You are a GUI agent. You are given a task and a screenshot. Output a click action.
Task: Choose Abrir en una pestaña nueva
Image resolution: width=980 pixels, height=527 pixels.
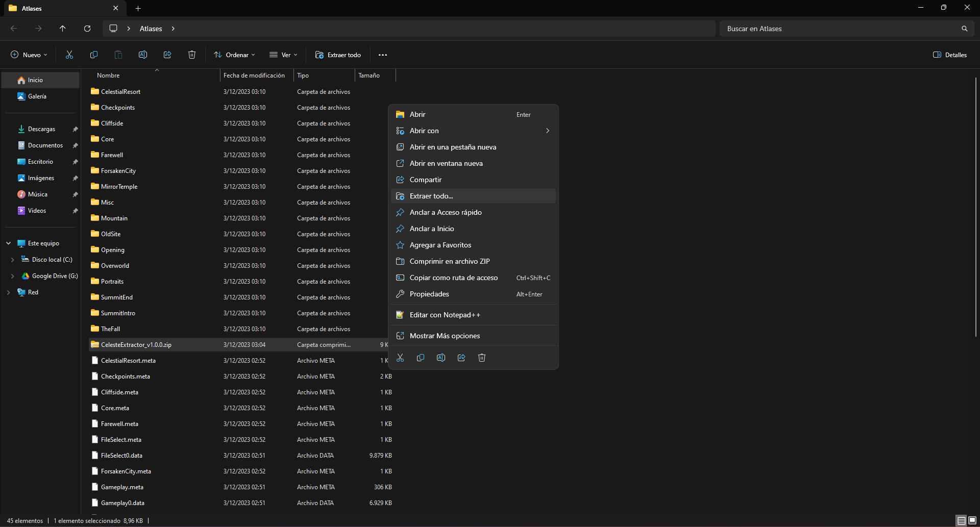[x=473, y=147]
